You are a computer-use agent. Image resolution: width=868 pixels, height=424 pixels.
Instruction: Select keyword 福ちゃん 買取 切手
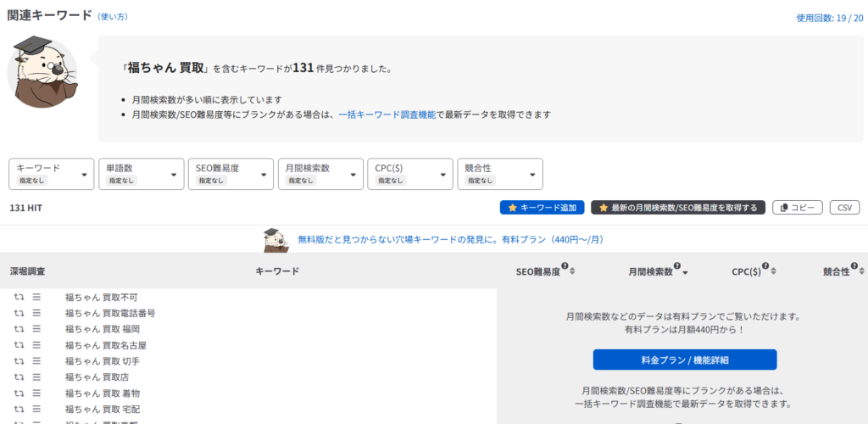coord(103,361)
